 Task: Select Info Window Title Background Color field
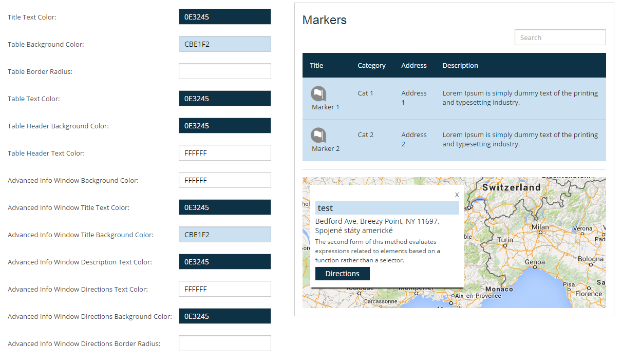224,235
